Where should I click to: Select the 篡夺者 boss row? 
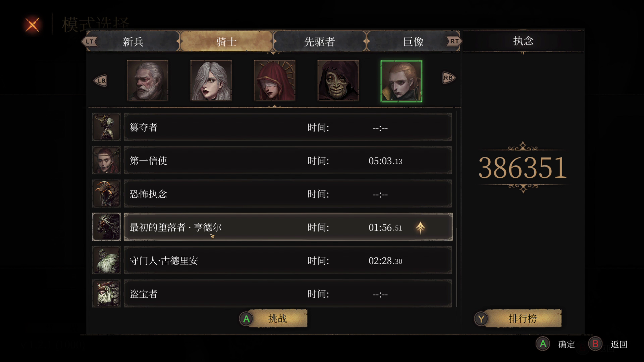coord(288,127)
